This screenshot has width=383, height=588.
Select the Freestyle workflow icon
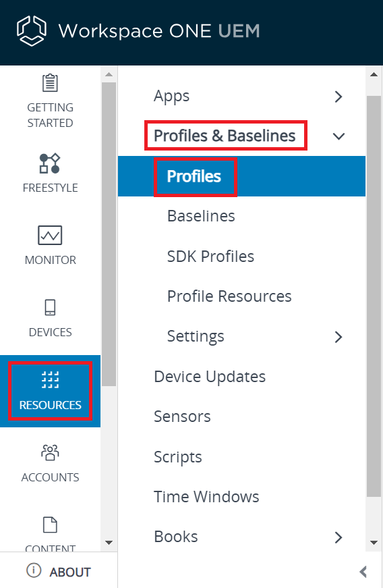50,163
